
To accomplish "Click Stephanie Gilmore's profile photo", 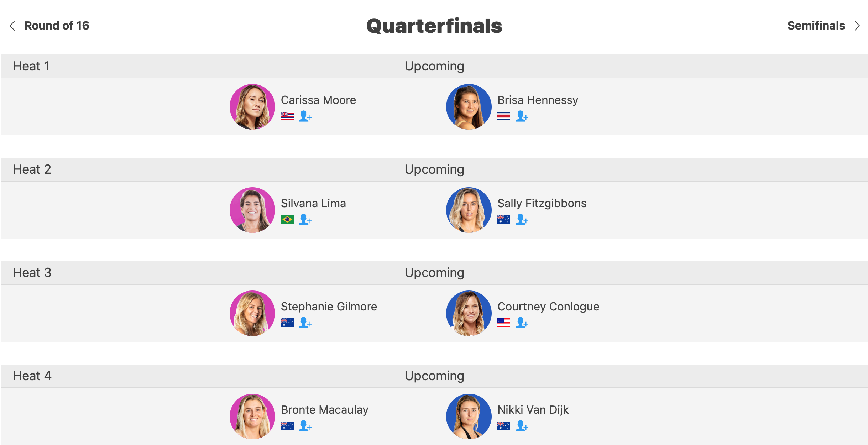I will pos(252,313).
